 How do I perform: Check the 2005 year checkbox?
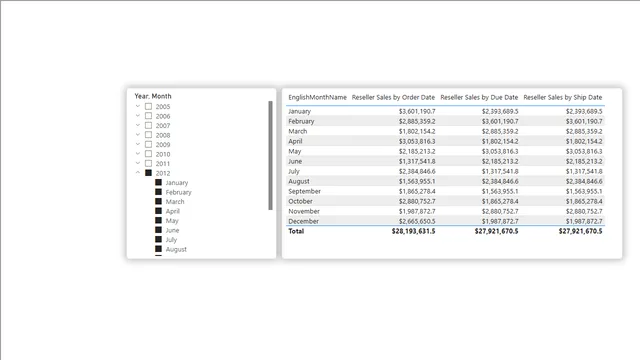149,107
